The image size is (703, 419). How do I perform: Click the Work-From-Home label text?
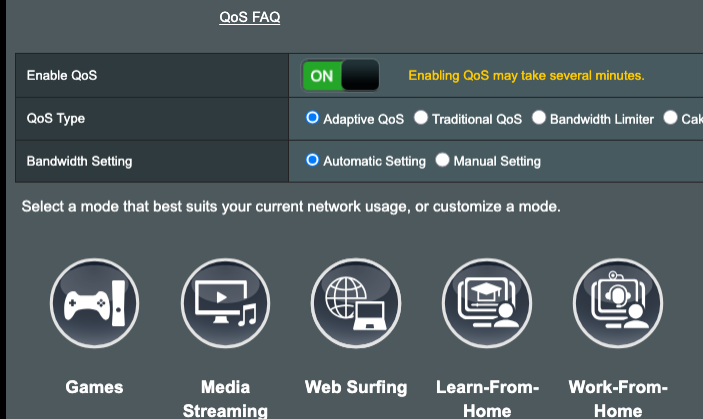pyautogui.click(x=617, y=398)
